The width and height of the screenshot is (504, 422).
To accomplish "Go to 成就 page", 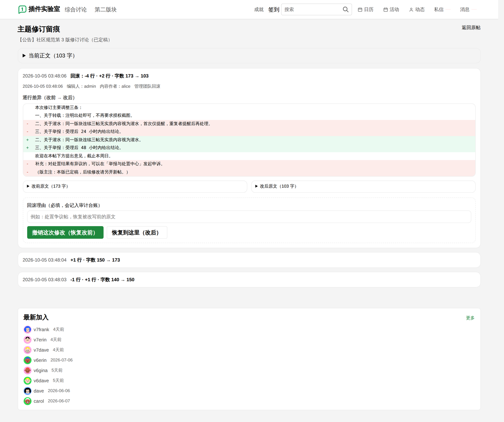I will (x=259, y=9).
